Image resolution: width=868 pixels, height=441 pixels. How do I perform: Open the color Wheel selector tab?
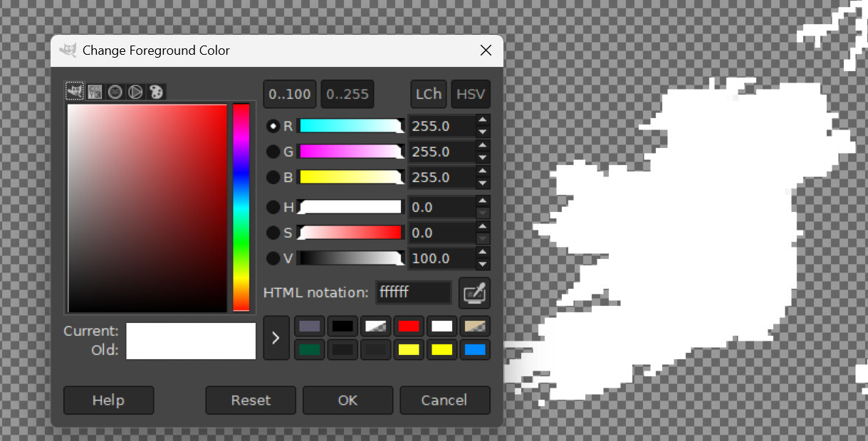[x=135, y=92]
